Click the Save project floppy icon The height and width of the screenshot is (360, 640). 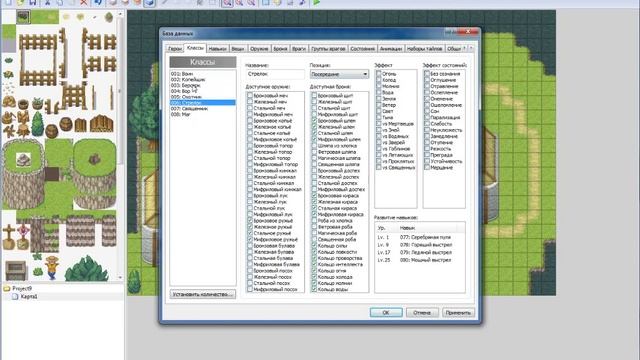click(33, 2)
